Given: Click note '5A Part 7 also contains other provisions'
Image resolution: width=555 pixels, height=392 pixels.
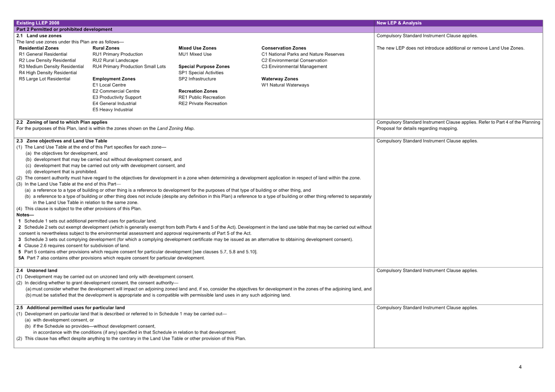Looking at the screenshot, I should click(112, 258).
